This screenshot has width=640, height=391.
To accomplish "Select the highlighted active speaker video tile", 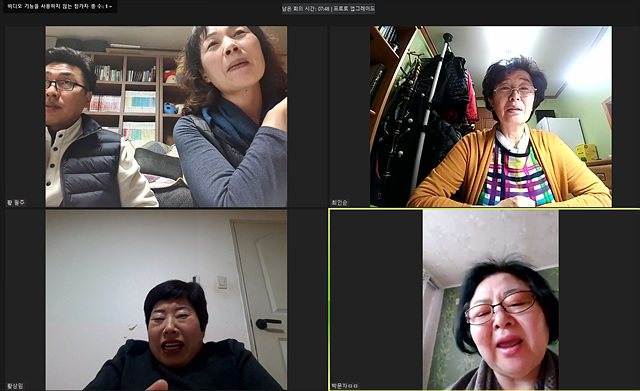I will click(x=484, y=300).
